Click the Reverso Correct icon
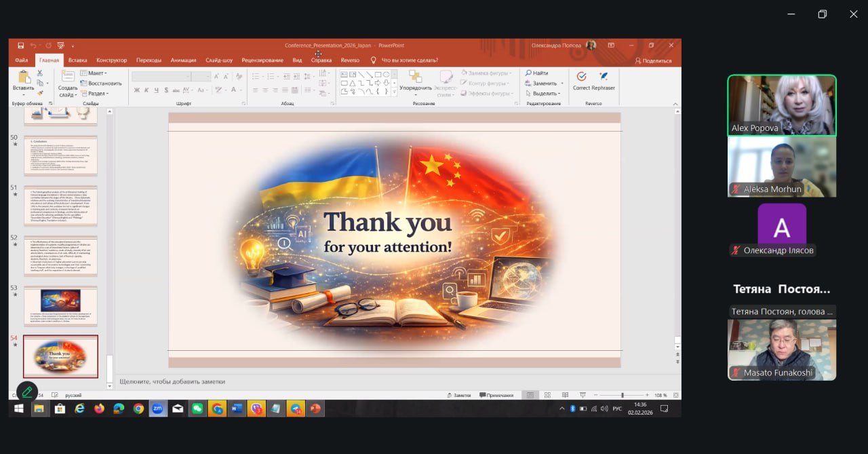Image resolution: width=868 pixels, height=454 pixels. pos(581,77)
